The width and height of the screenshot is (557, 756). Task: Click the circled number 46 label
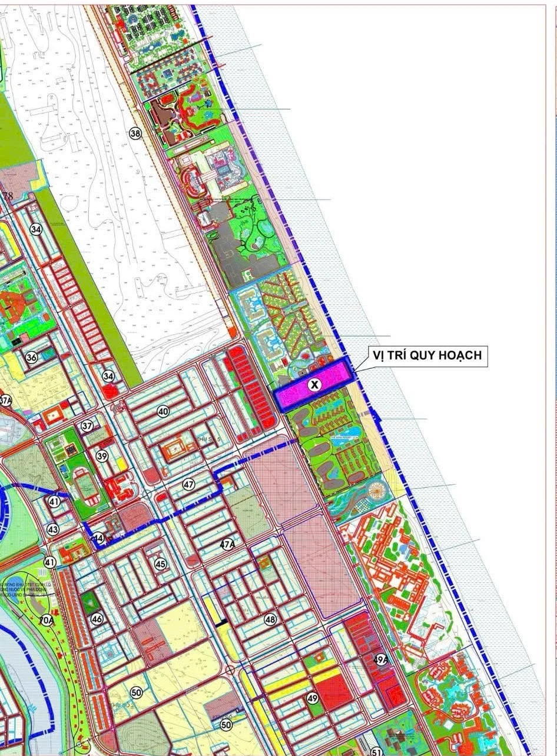tap(97, 618)
